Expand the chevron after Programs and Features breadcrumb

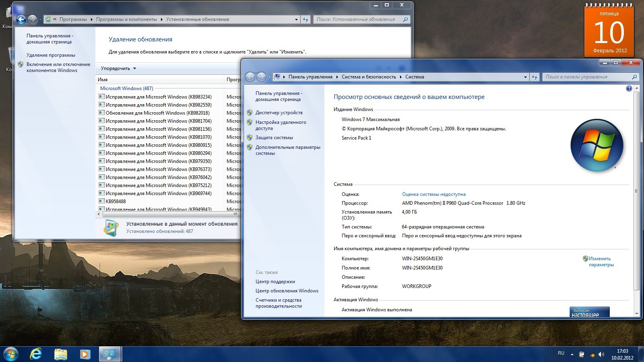161,19
